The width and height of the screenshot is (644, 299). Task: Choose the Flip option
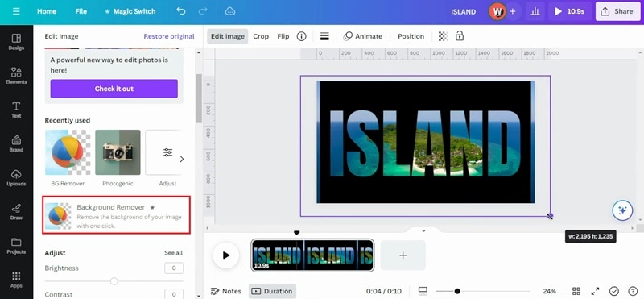(x=283, y=36)
